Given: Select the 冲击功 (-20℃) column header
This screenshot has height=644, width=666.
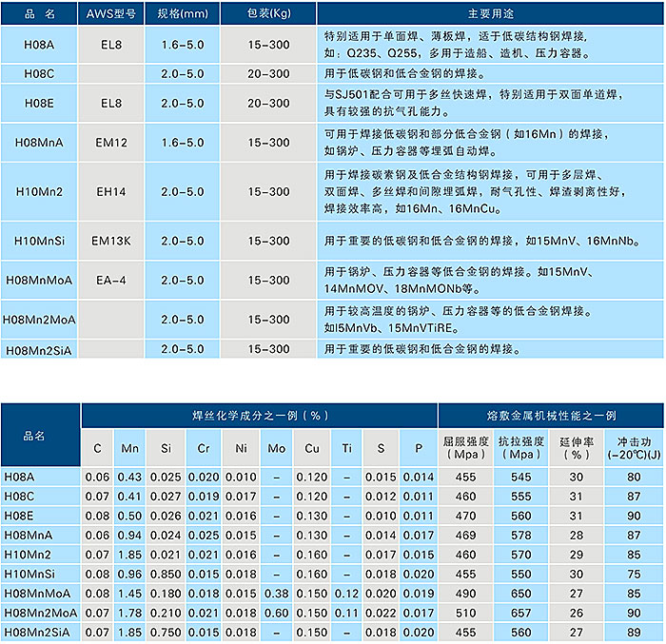Looking at the screenshot, I should click(634, 447).
